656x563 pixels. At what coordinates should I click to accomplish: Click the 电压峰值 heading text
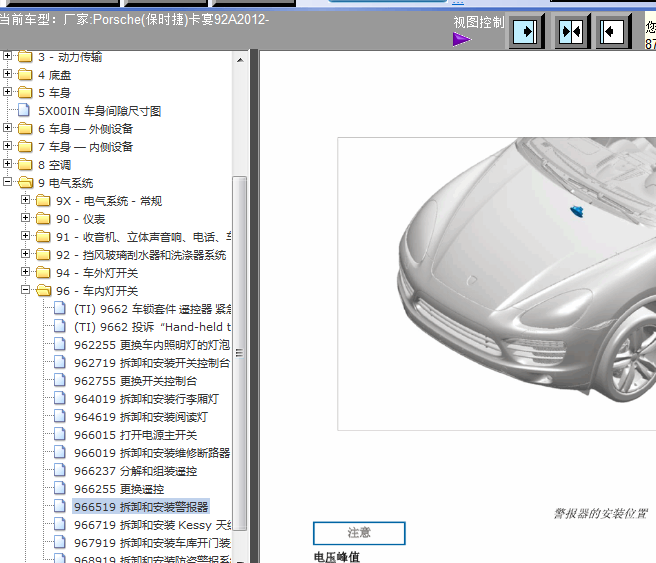pos(337,557)
